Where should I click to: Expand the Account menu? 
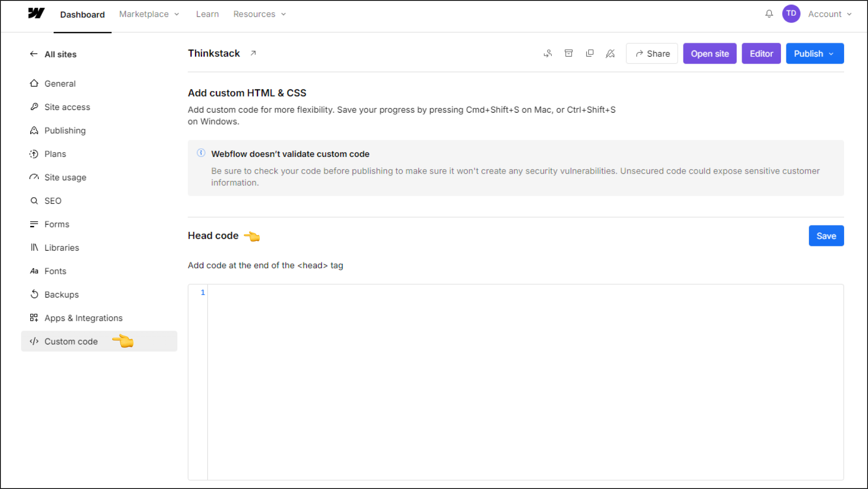[828, 14]
